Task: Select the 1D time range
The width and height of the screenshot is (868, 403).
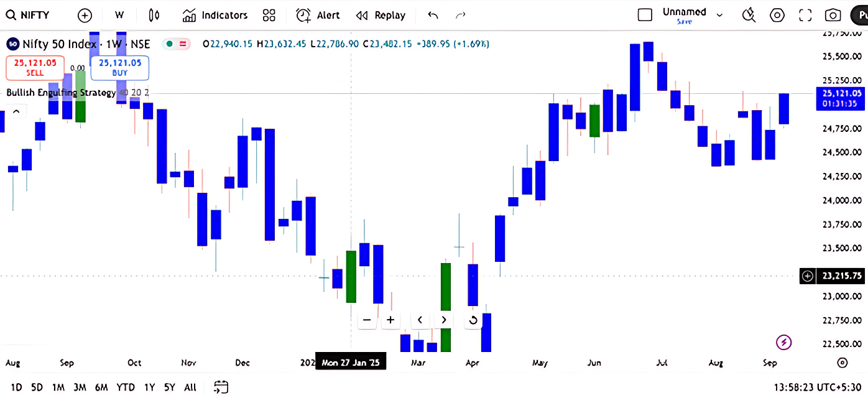Action: [16, 387]
